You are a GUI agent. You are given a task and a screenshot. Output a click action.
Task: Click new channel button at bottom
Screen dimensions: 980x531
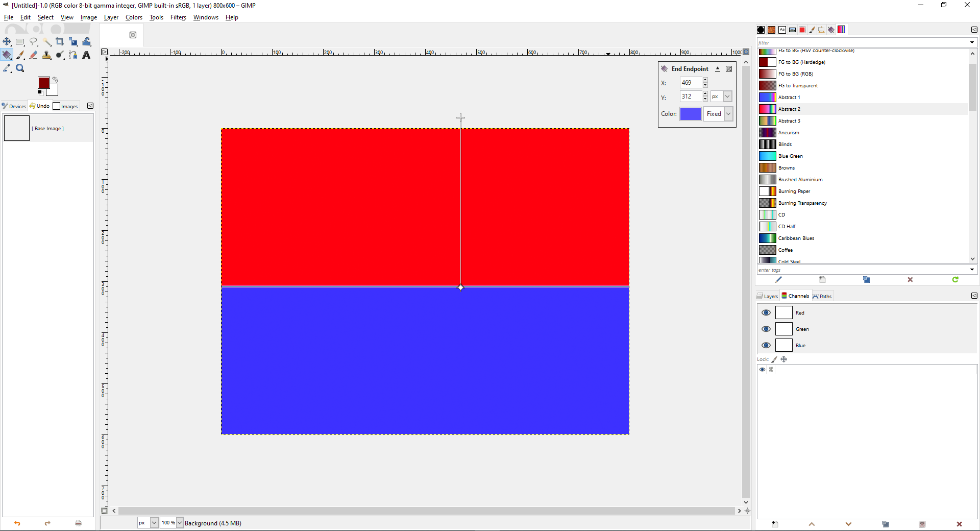pos(775,524)
